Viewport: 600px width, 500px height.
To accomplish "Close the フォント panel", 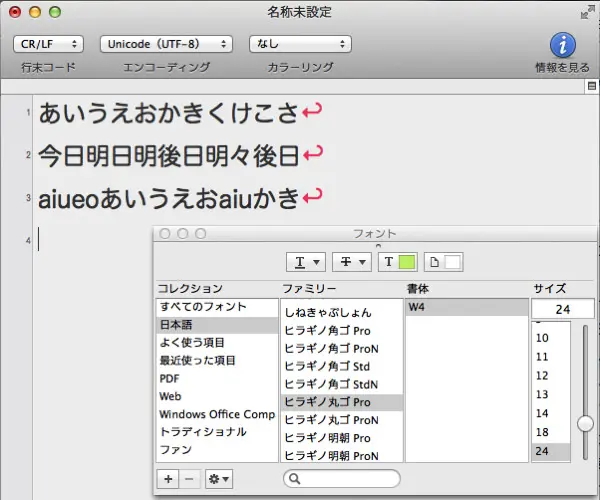I will pos(165,233).
